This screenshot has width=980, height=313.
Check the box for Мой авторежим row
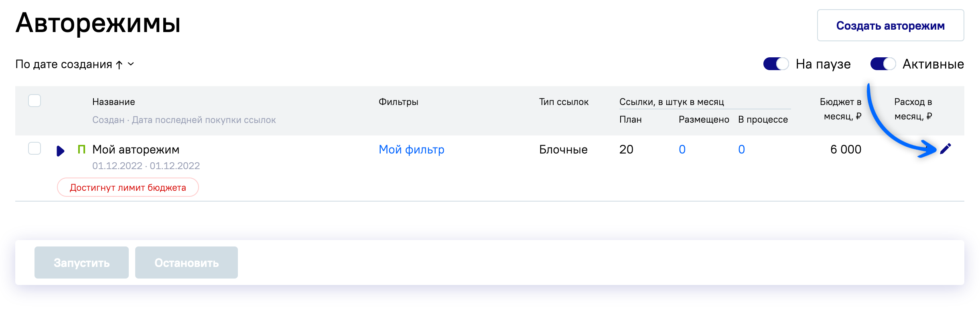click(x=34, y=148)
